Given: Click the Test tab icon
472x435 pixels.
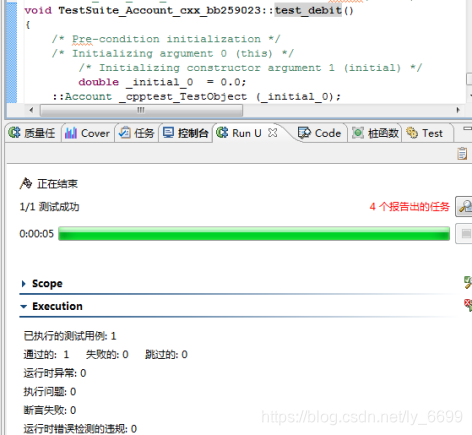Looking at the screenshot, I should click(412, 133).
